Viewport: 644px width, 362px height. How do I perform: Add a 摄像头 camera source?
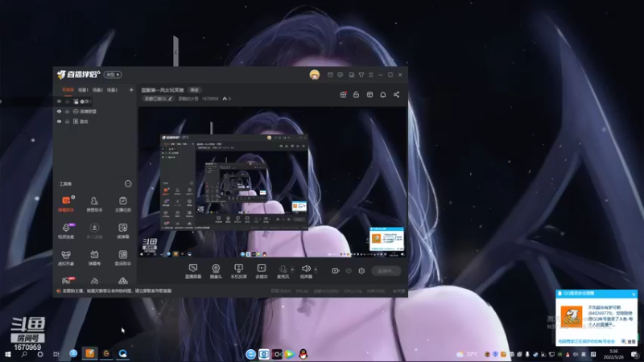coord(216,271)
